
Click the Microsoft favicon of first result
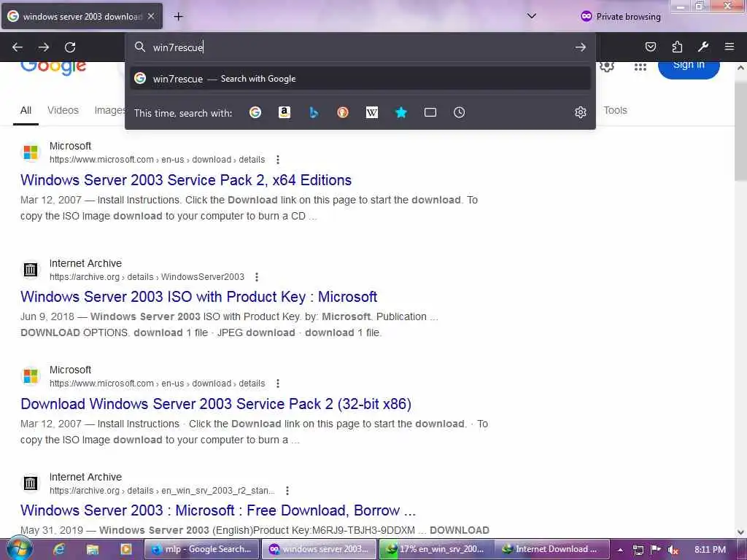31,152
